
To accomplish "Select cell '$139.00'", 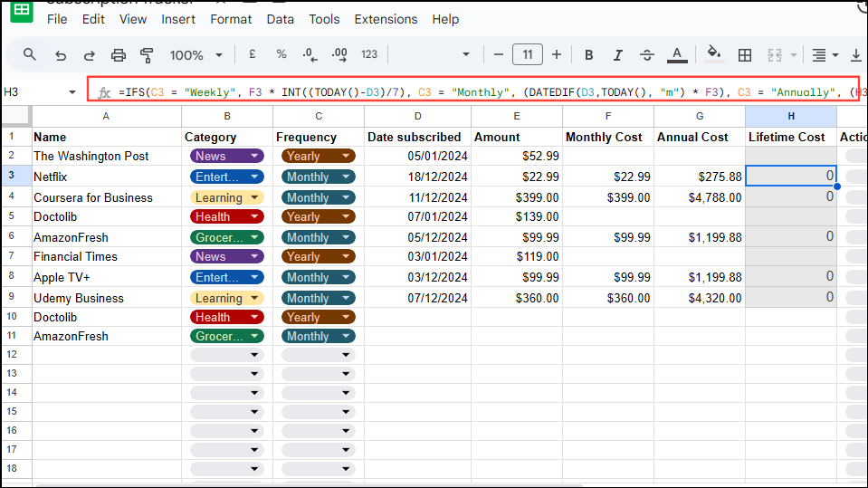I will pyautogui.click(x=517, y=216).
